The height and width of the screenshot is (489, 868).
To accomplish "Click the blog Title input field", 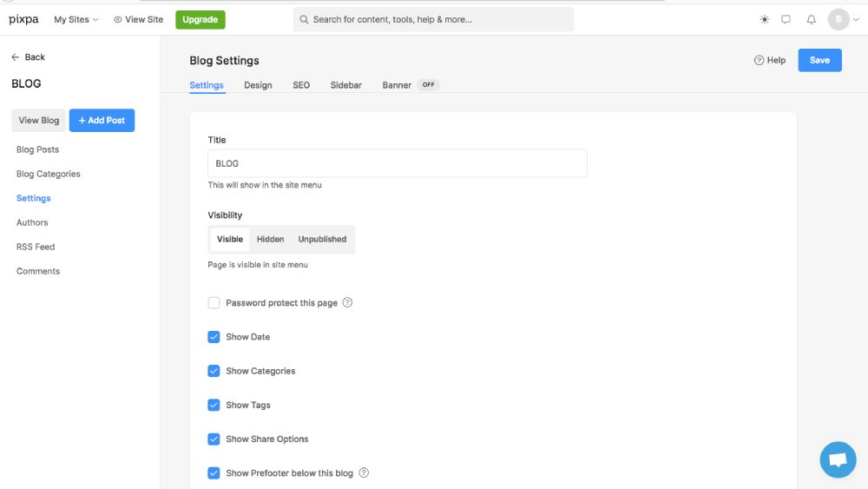I will [x=397, y=163].
